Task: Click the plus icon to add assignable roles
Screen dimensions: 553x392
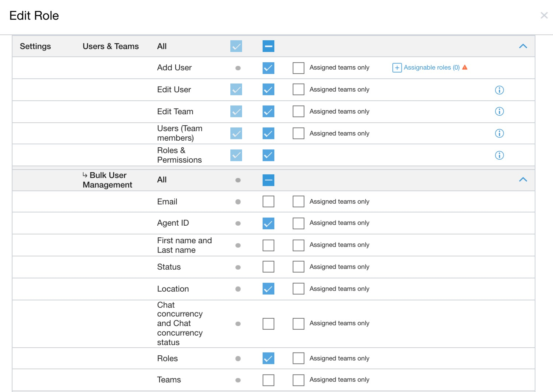Action: click(397, 67)
